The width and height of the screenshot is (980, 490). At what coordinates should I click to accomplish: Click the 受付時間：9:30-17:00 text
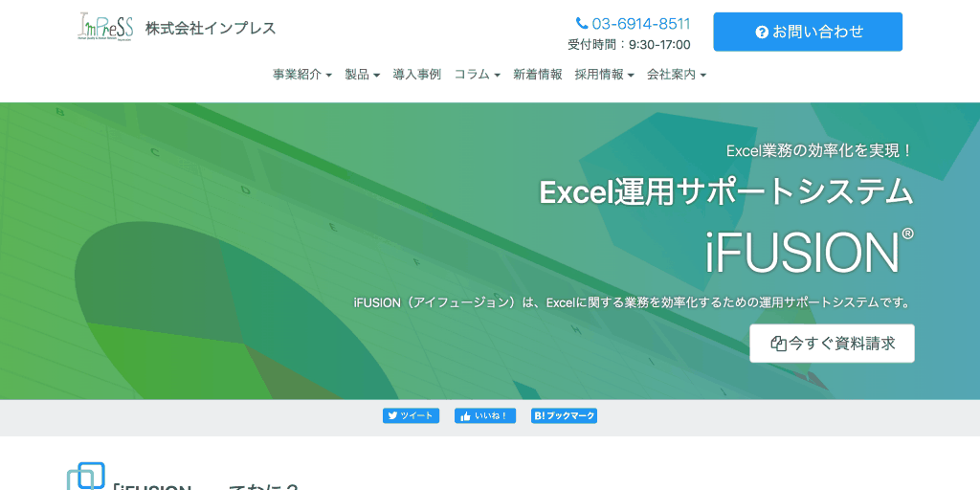click(629, 44)
